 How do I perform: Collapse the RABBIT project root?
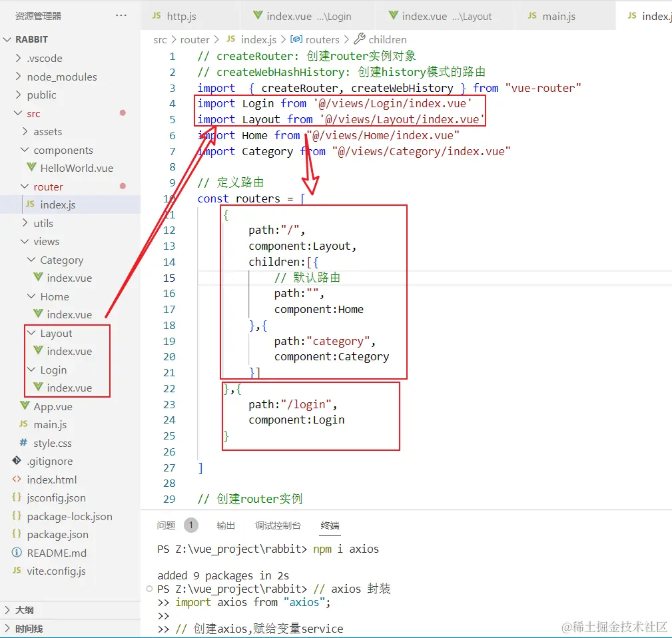click(7, 39)
